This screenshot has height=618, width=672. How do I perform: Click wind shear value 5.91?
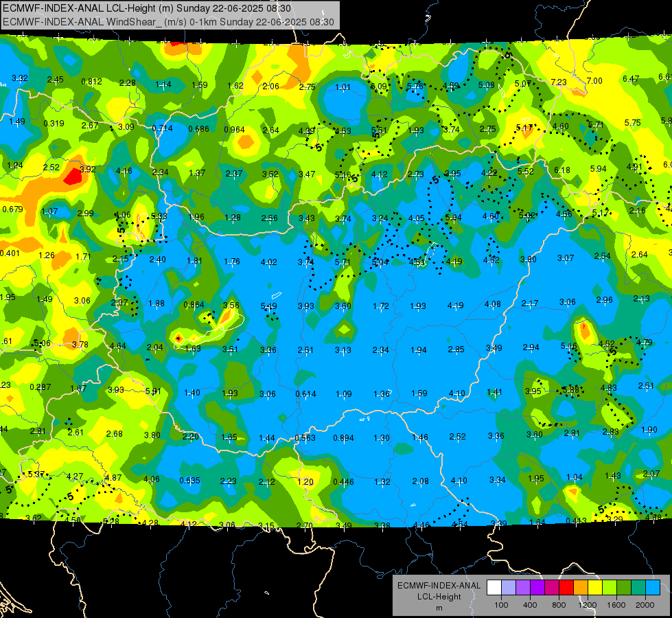(154, 391)
